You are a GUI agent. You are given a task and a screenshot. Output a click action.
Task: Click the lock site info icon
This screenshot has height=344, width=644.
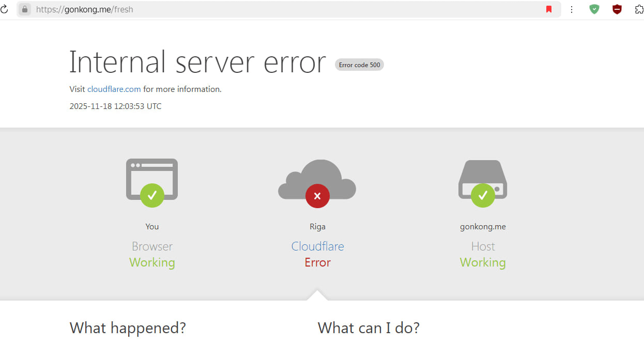[x=24, y=9]
